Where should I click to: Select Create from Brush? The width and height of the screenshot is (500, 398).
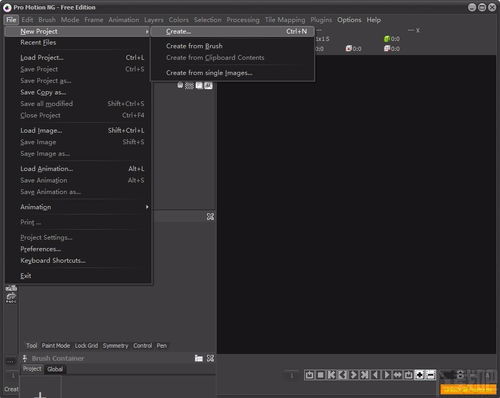tap(232, 46)
